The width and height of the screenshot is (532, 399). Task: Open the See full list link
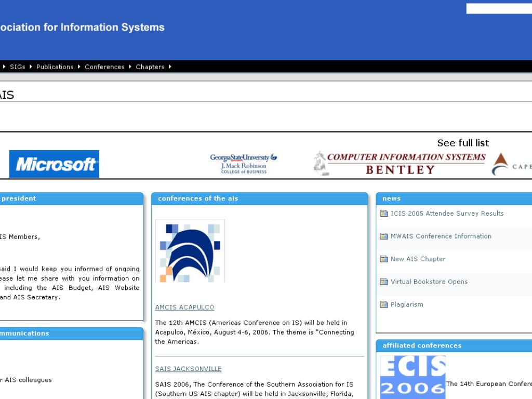(x=463, y=143)
